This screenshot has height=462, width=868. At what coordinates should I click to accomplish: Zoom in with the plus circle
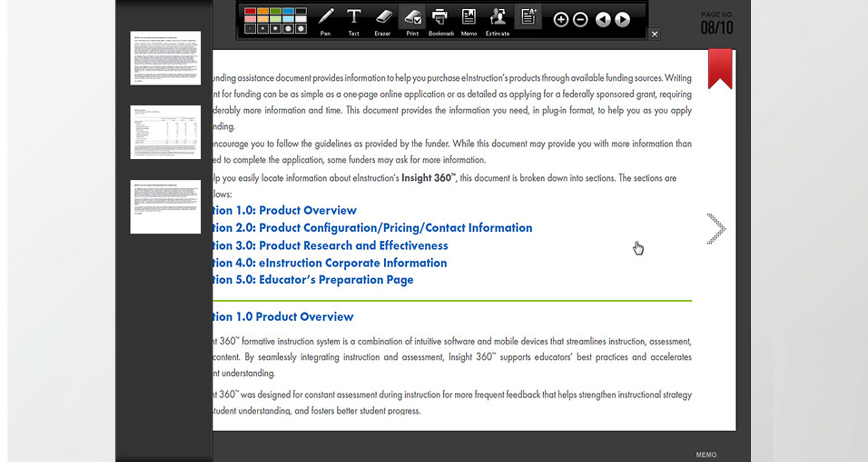(561, 20)
